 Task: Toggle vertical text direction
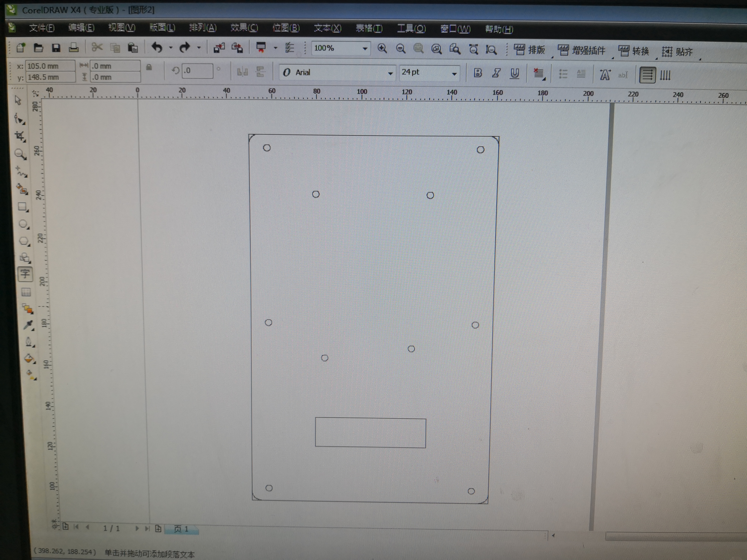coord(665,75)
